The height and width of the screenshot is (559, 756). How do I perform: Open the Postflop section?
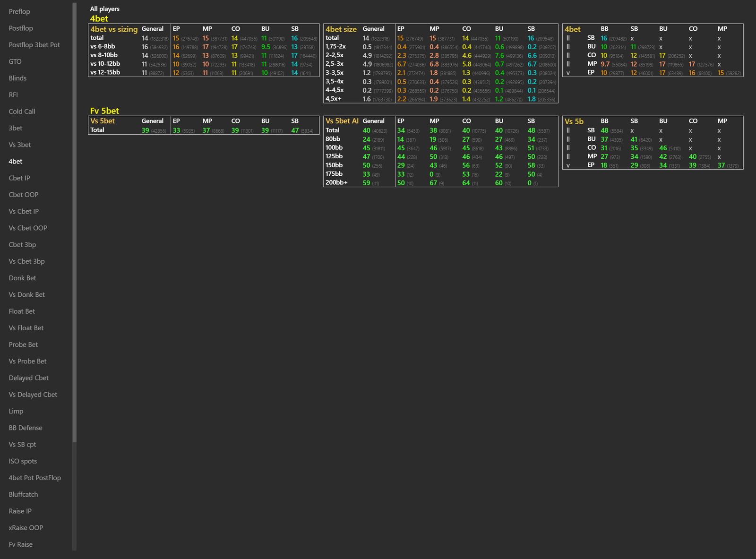21,28
